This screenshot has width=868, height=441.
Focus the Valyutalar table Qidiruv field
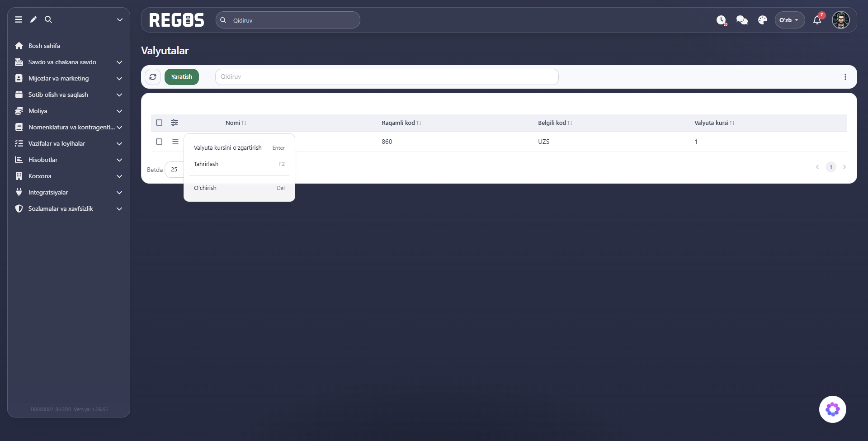tap(387, 77)
